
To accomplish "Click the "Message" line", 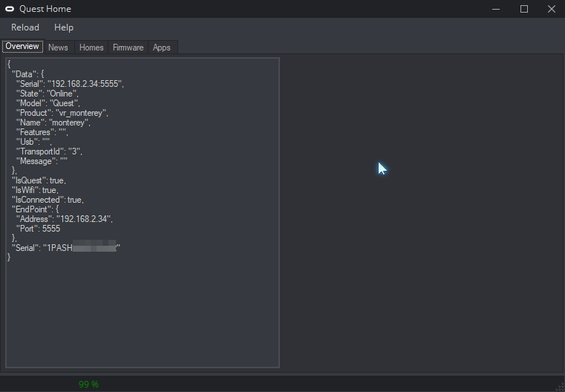I will [42, 161].
